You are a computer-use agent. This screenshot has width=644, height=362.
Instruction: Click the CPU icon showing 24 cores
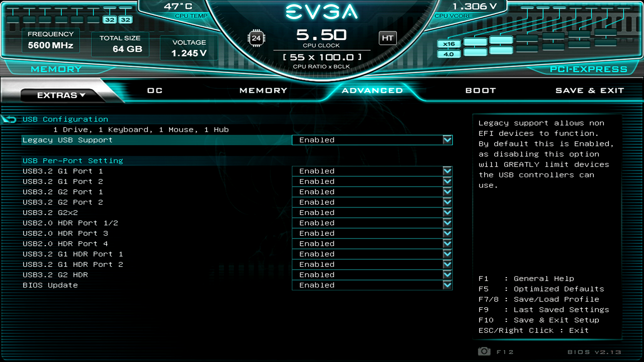click(256, 38)
